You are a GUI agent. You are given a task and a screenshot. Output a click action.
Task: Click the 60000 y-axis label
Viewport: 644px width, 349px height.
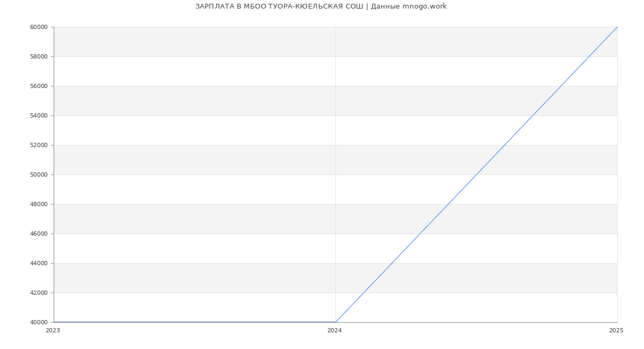click(x=39, y=27)
